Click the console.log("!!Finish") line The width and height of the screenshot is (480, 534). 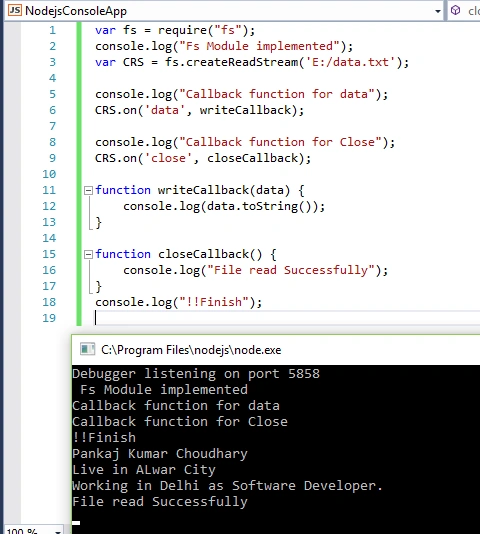(x=179, y=302)
